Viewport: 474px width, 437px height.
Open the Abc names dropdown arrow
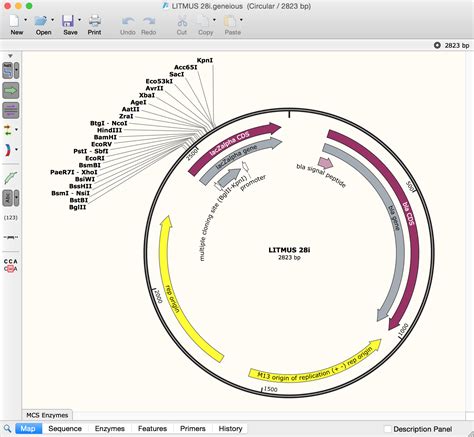(16, 198)
